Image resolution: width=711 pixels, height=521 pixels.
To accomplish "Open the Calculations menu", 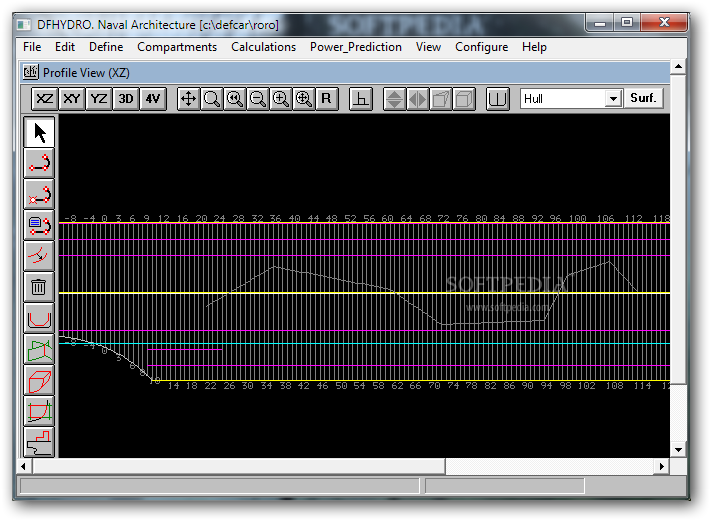I will (x=263, y=47).
